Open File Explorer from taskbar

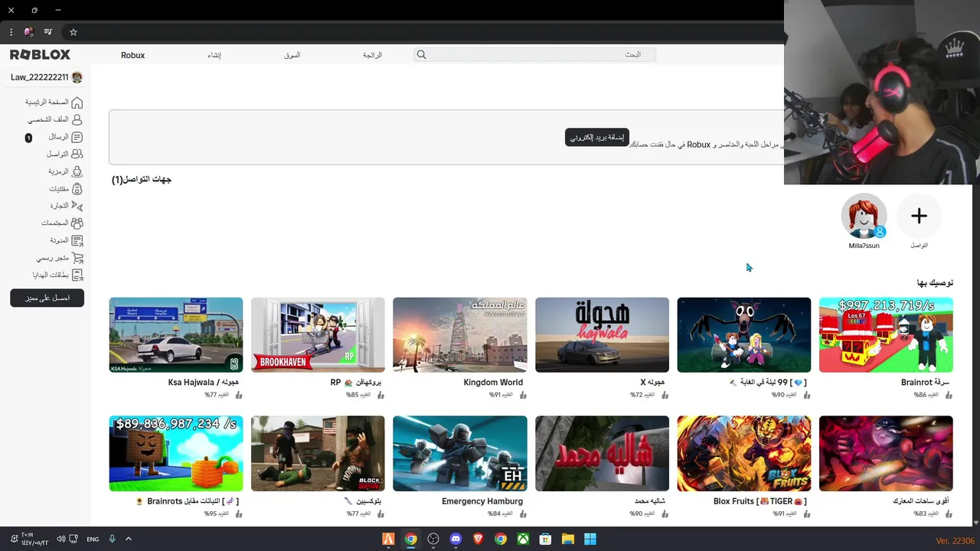[x=568, y=539]
